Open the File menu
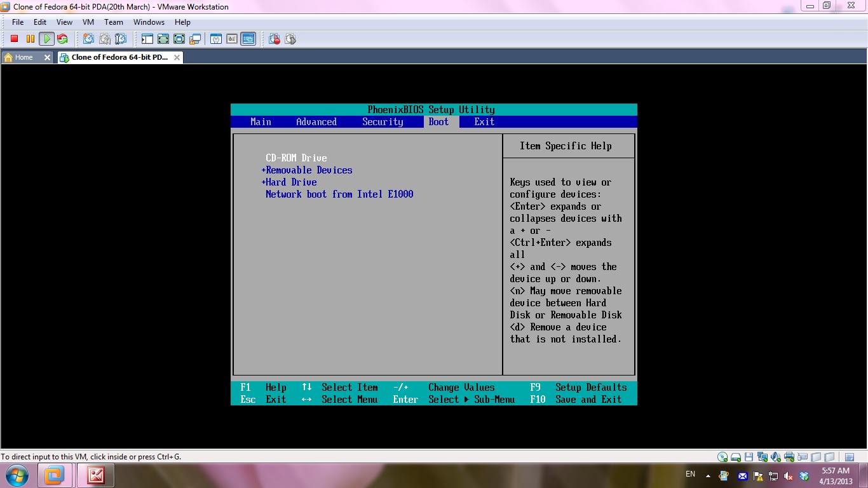The image size is (868, 488). pos(18,22)
